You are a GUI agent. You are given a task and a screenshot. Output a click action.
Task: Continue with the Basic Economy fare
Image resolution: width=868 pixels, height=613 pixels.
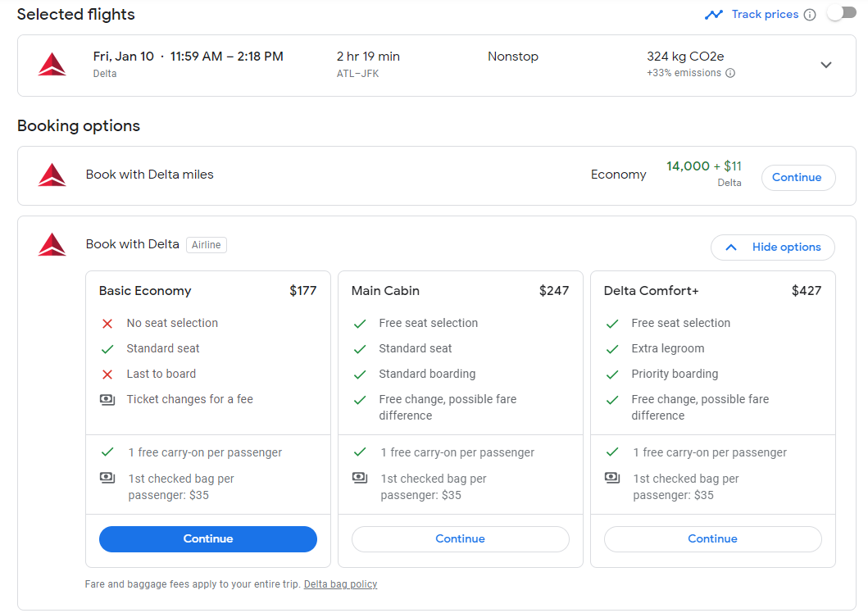(x=207, y=538)
